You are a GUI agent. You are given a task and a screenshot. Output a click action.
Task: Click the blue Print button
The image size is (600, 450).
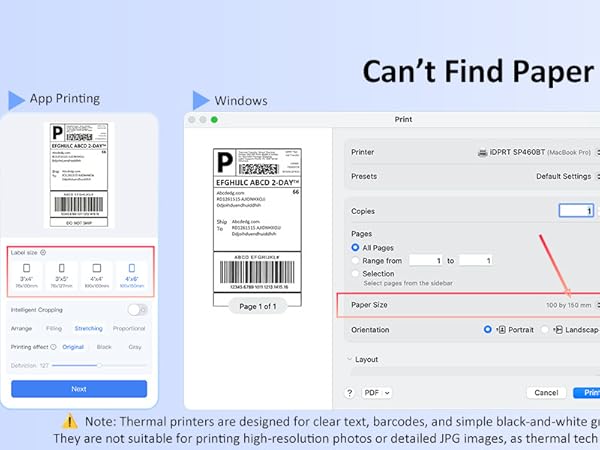pos(587,393)
